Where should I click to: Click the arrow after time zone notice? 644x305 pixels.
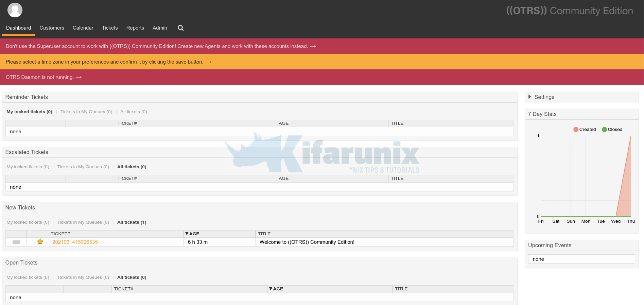click(x=208, y=62)
